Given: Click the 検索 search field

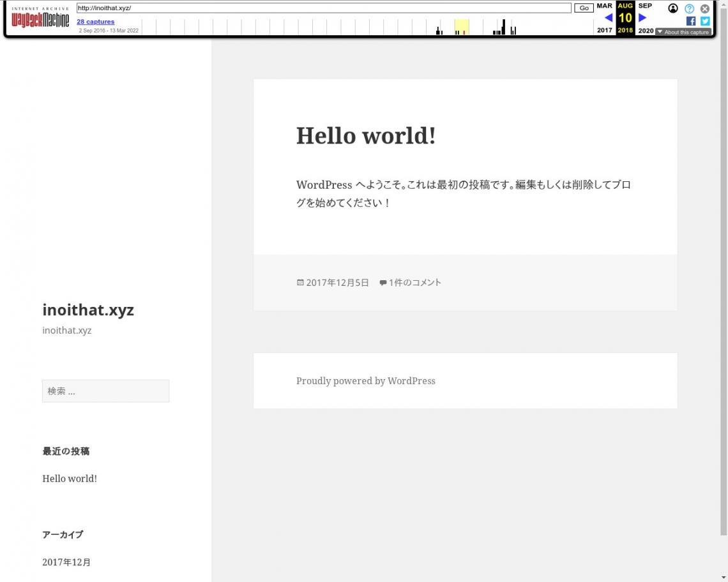Looking at the screenshot, I should pos(106,391).
